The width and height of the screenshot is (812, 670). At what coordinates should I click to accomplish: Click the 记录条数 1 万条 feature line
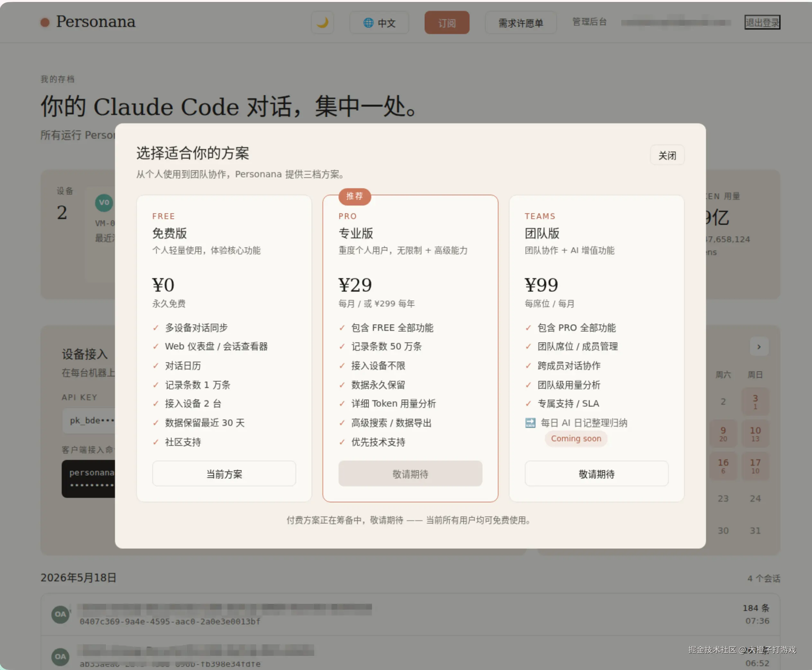pyautogui.click(x=198, y=385)
